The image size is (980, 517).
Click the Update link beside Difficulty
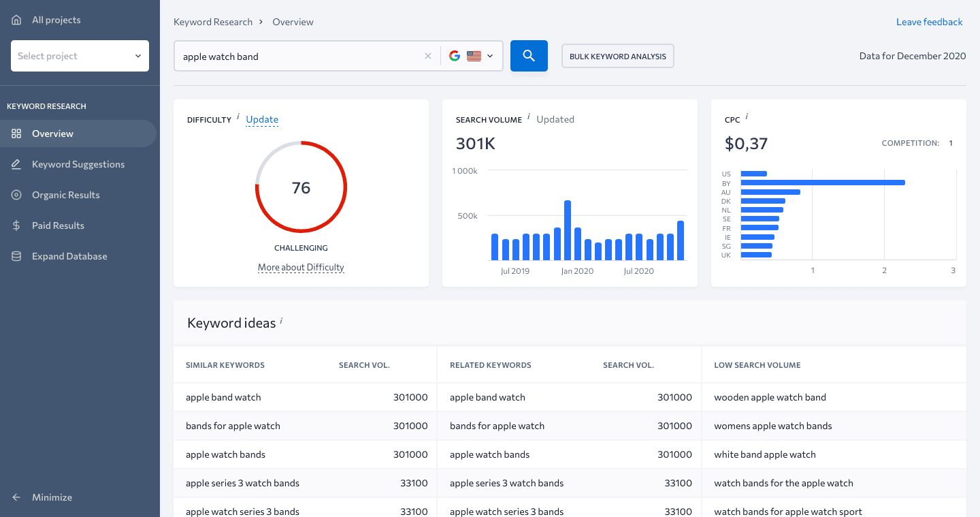click(x=262, y=119)
